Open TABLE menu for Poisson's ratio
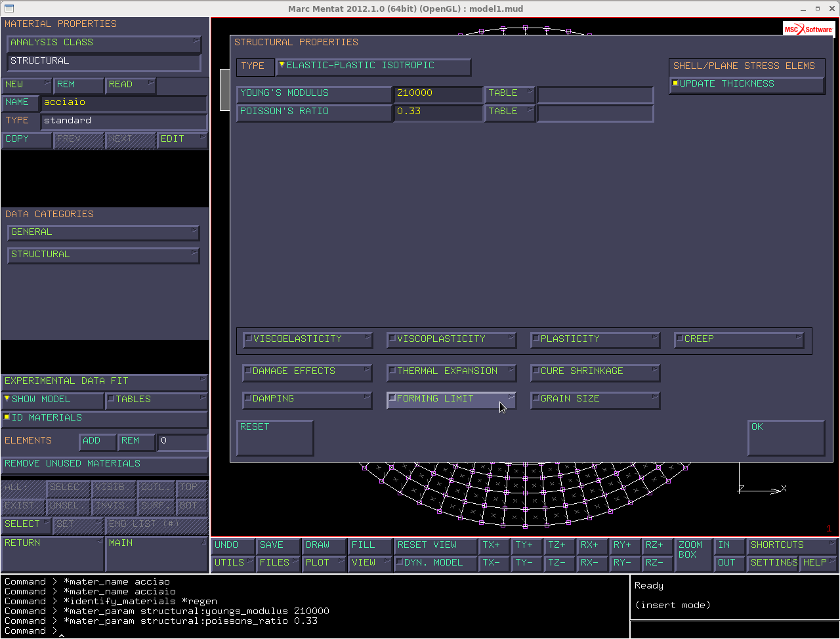The width and height of the screenshot is (840, 639). (x=510, y=113)
